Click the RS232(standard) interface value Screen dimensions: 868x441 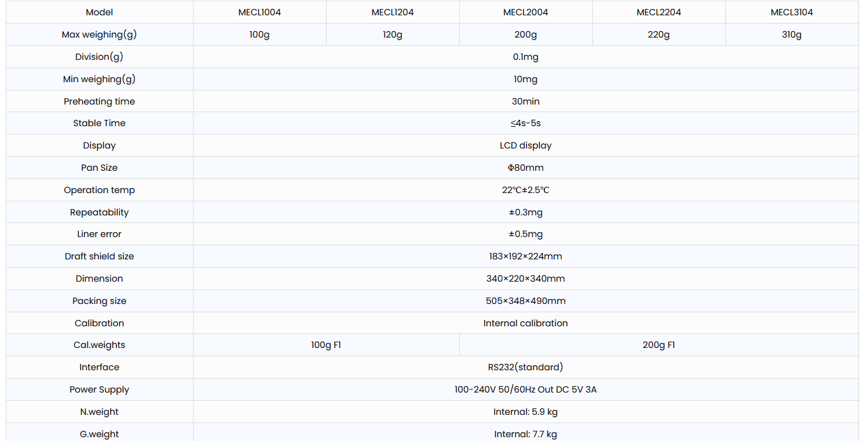point(525,367)
